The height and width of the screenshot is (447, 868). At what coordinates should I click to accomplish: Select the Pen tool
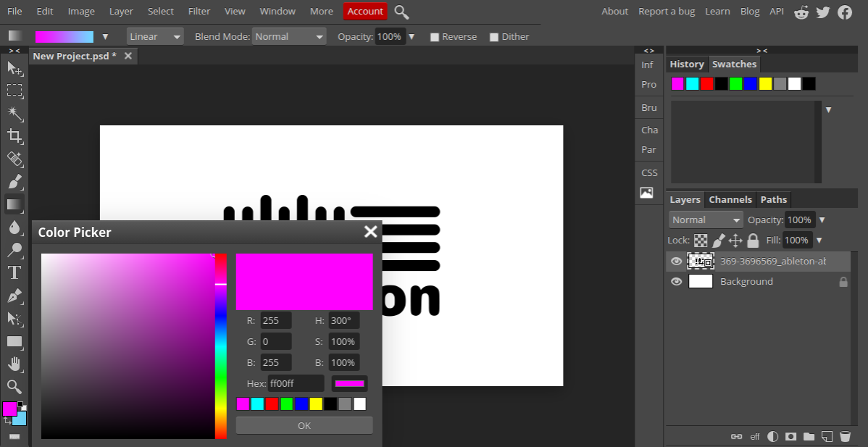[x=14, y=296]
